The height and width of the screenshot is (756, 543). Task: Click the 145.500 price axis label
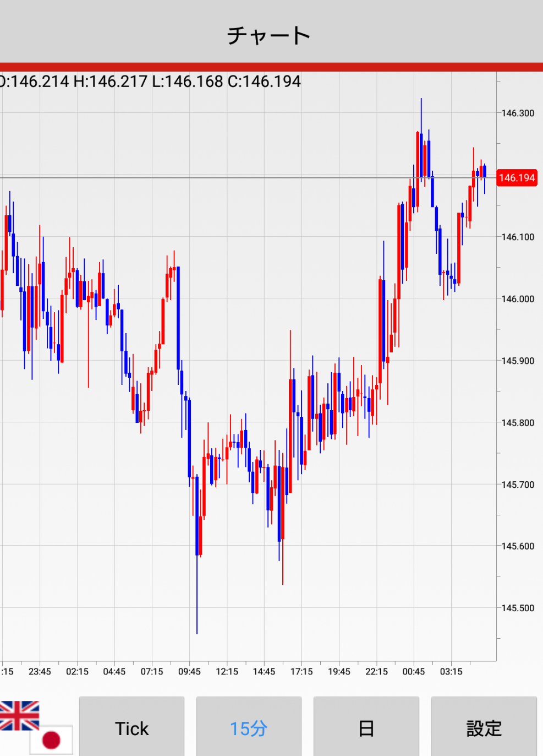point(517,608)
